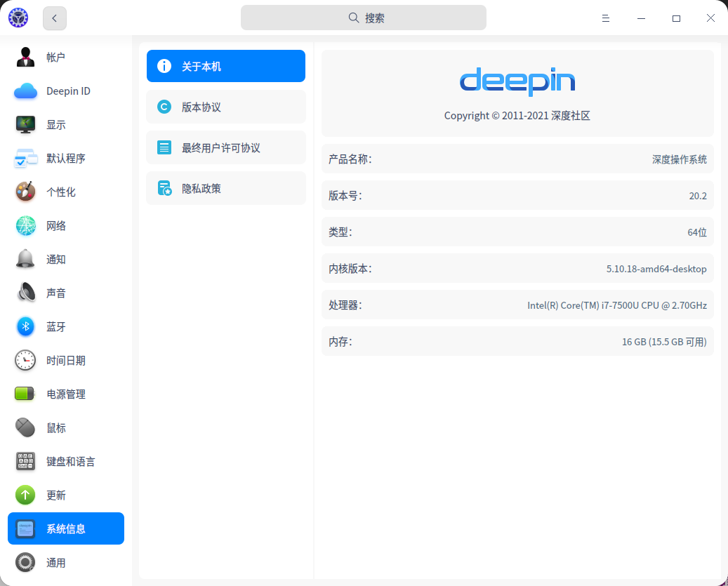The height and width of the screenshot is (586, 728).
Task: Click the search (搜索) input field
Action: point(364,18)
